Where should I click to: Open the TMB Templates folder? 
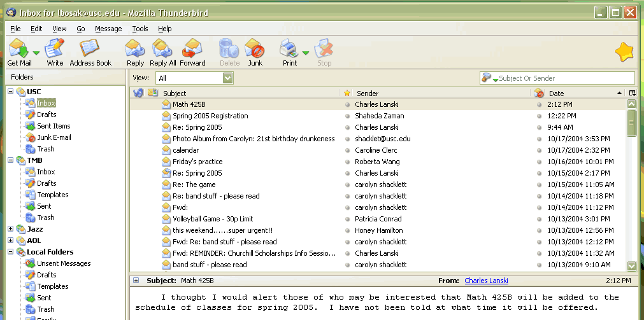53,195
